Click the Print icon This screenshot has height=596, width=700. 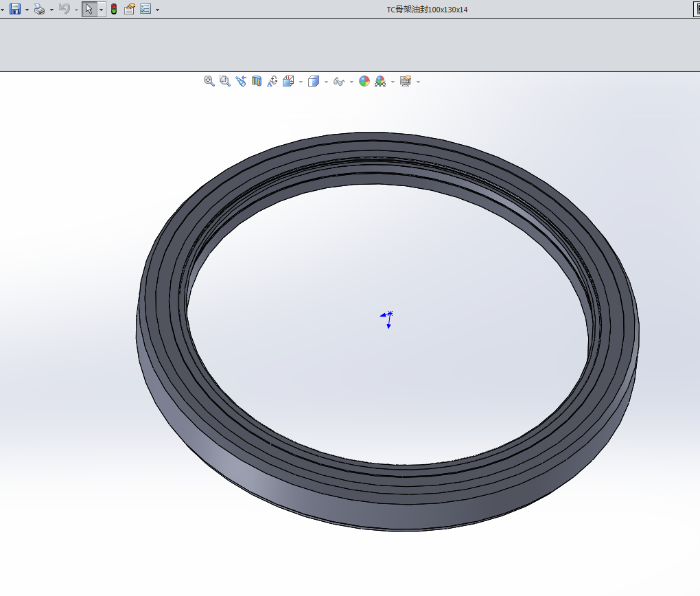(x=40, y=9)
